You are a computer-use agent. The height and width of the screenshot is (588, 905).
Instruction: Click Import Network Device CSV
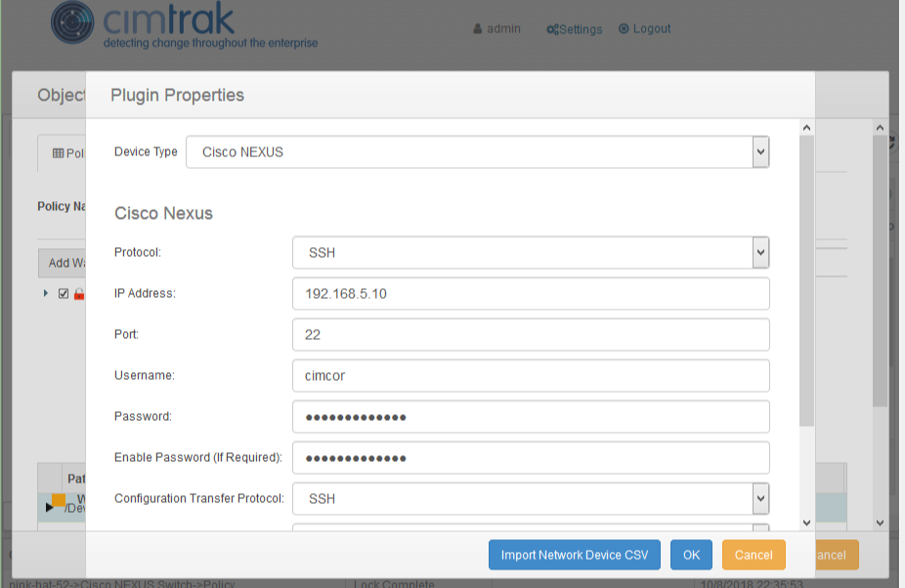point(574,554)
